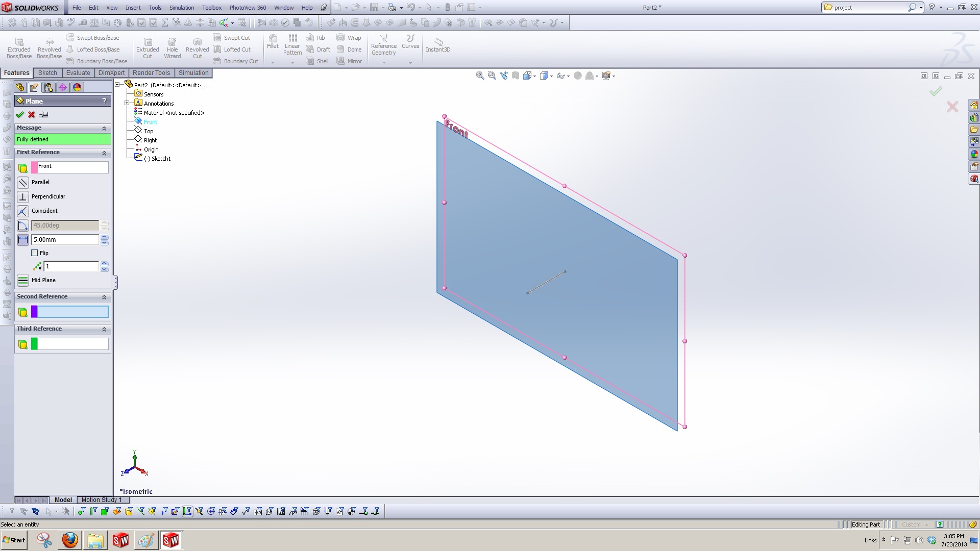Open the DisplayManager color wheel tab
Screen dimensions: 980x551
(x=77, y=87)
